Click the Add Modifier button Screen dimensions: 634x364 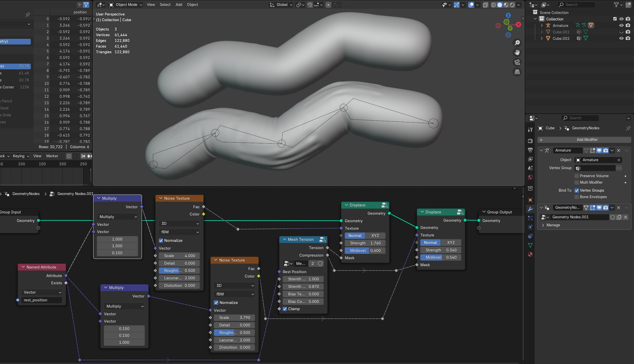pos(584,140)
